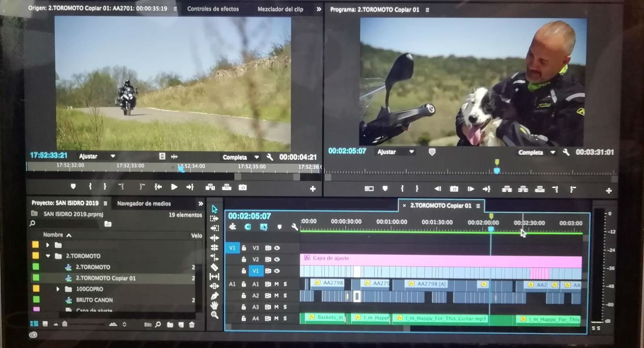
Task: Open program monitor Completa resolution dropdown
Action: coord(537,152)
